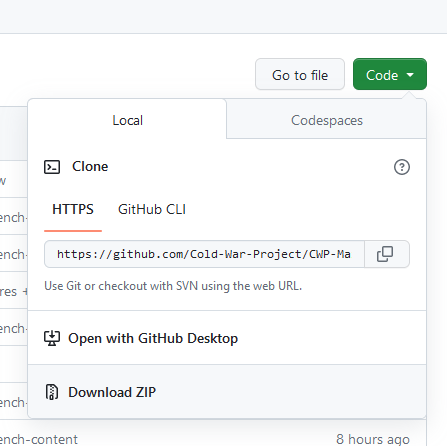The width and height of the screenshot is (447, 446).
Task: Click the Go to file button
Action: pyautogui.click(x=300, y=74)
